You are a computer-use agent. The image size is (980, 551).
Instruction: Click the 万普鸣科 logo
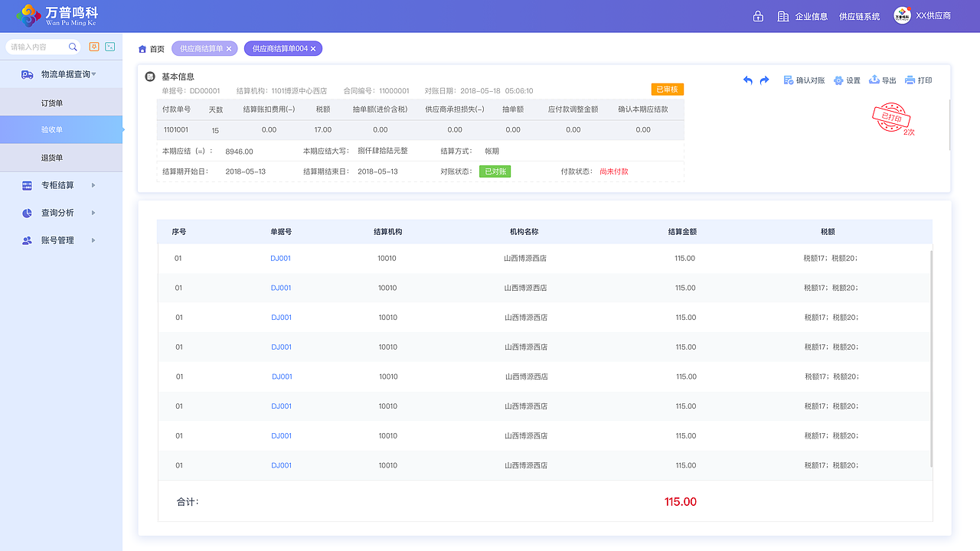(57, 15)
